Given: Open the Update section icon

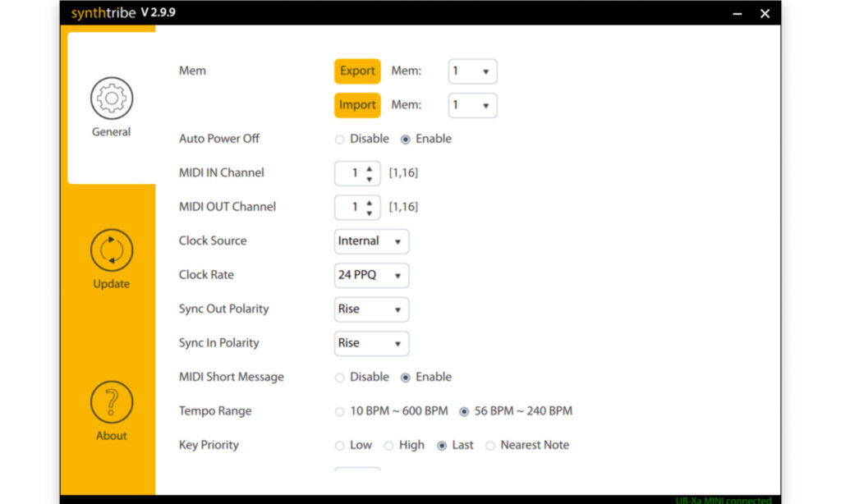Looking at the screenshot, I should pyautogui.click(x=111, y=250).
